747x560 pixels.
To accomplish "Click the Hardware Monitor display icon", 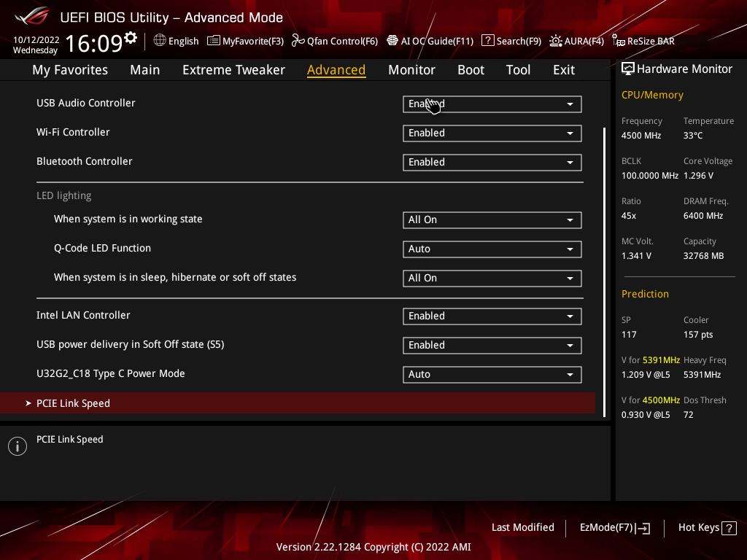I will point(628,69).
